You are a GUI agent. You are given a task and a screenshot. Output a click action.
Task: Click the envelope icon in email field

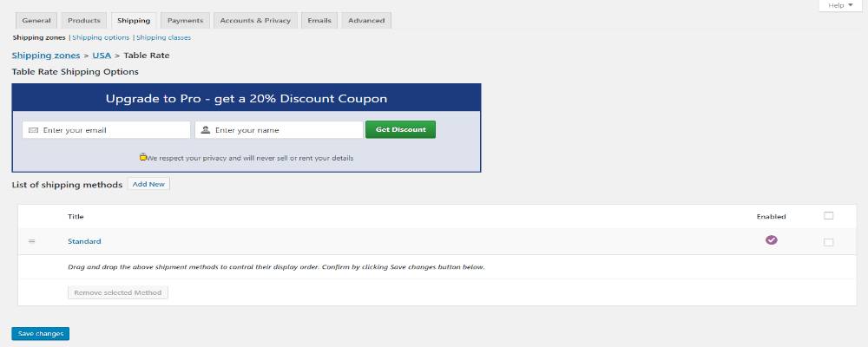33,130
